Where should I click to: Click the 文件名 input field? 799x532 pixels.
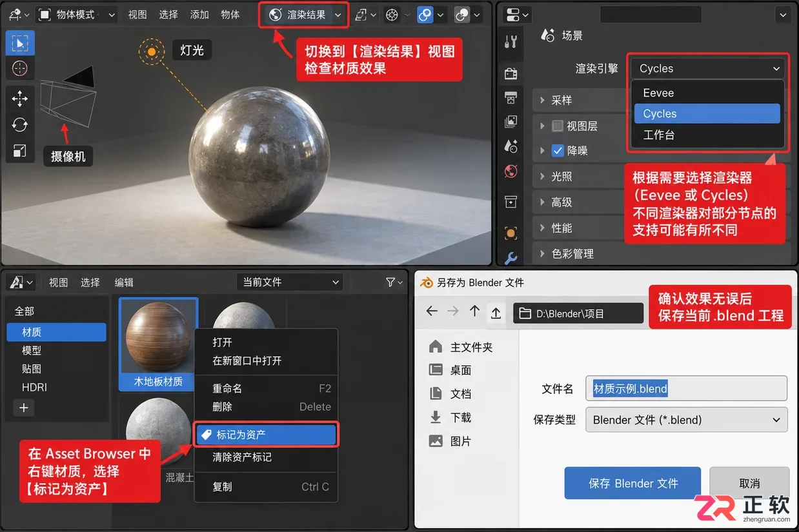click(686, 389)
